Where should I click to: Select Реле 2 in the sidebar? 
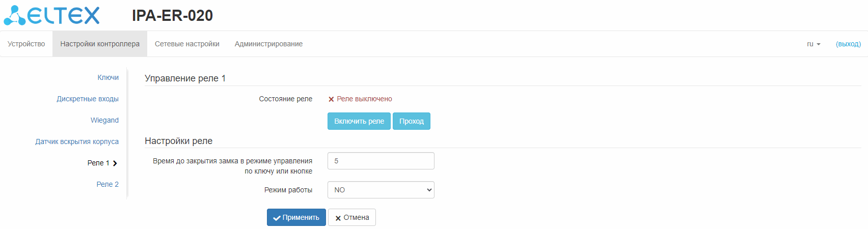[x=107, y=184]
